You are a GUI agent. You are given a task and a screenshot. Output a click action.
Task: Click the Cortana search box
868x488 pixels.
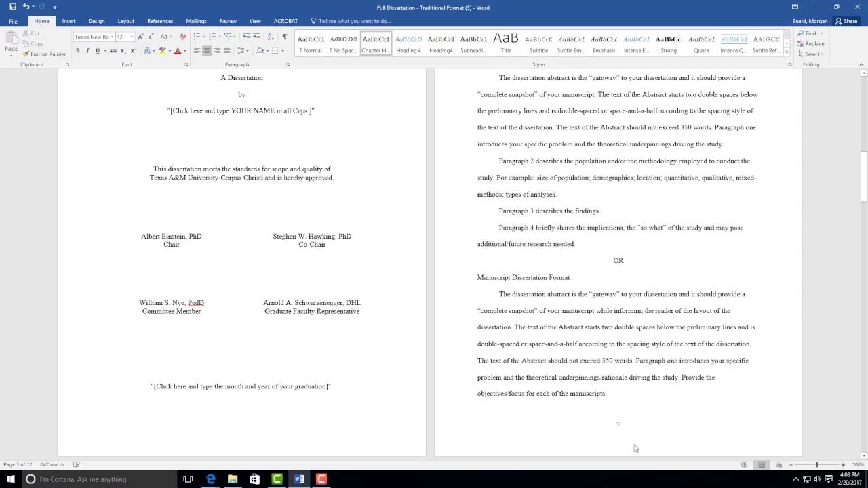98,479
